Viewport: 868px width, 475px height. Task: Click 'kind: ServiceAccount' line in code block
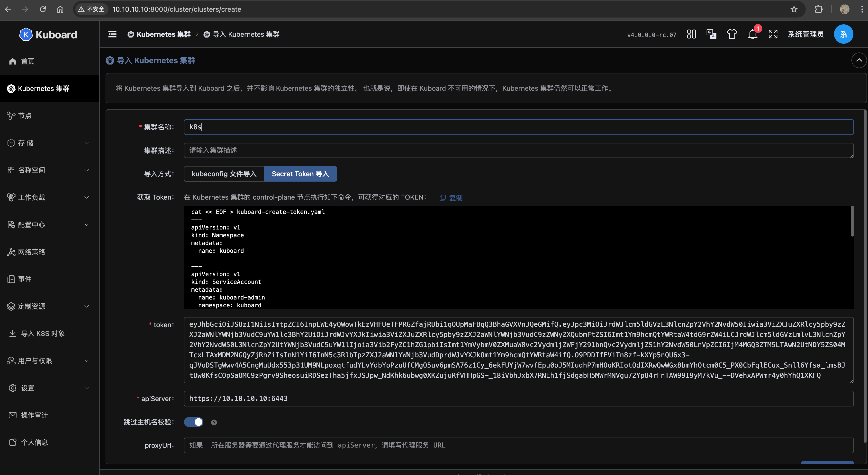(x=226, y=282)
